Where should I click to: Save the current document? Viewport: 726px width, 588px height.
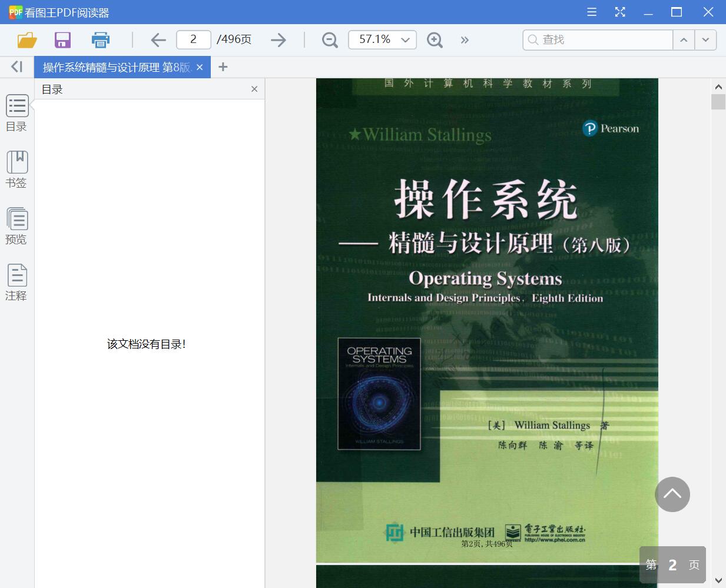62,39
